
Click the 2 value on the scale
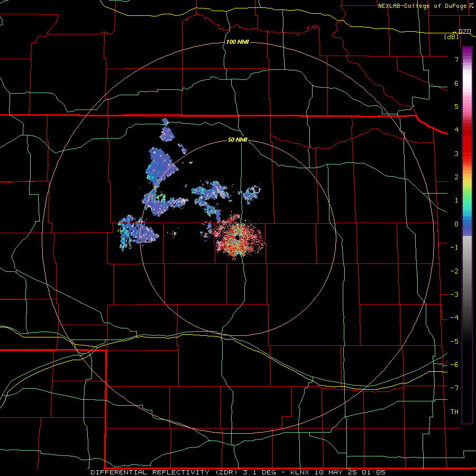pos(456,177)
